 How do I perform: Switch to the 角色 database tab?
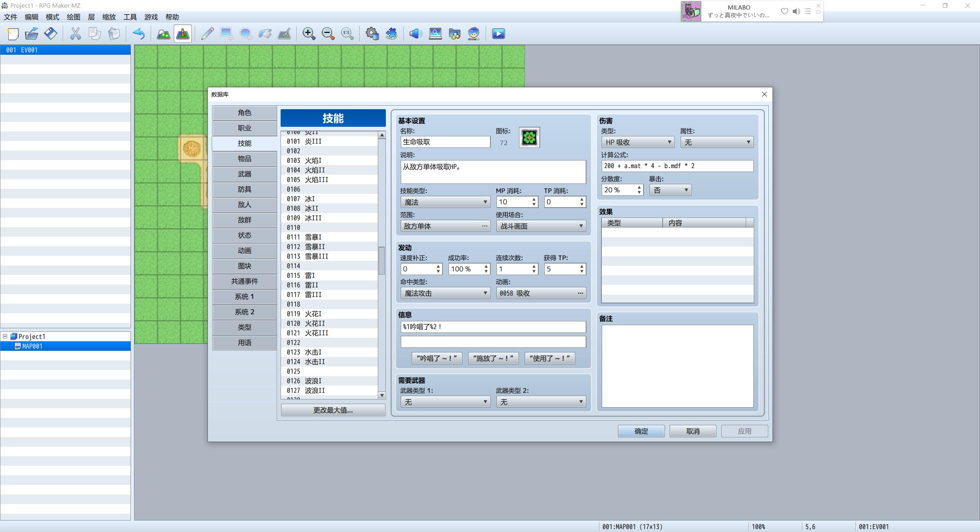pyautogui.click(x=245, y=113)
